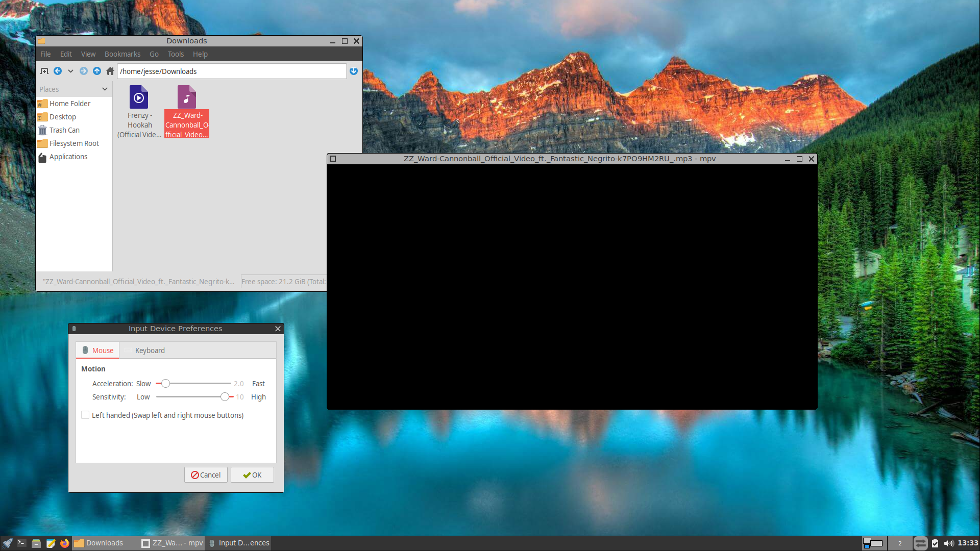Open back history dropdown arrow
The width and height of the screenshot is (980, 551).
click(x=70, y=71)
